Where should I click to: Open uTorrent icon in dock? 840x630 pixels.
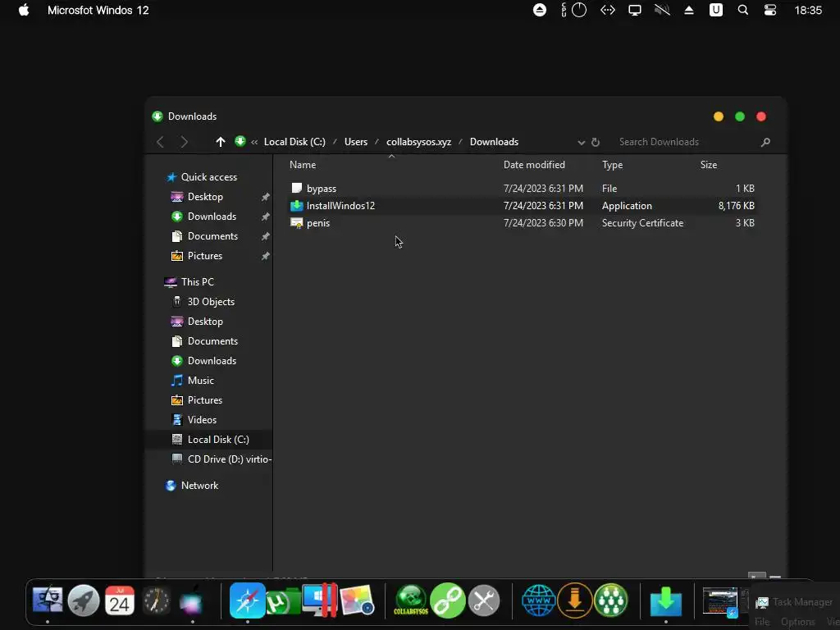[x=283, y=601]
